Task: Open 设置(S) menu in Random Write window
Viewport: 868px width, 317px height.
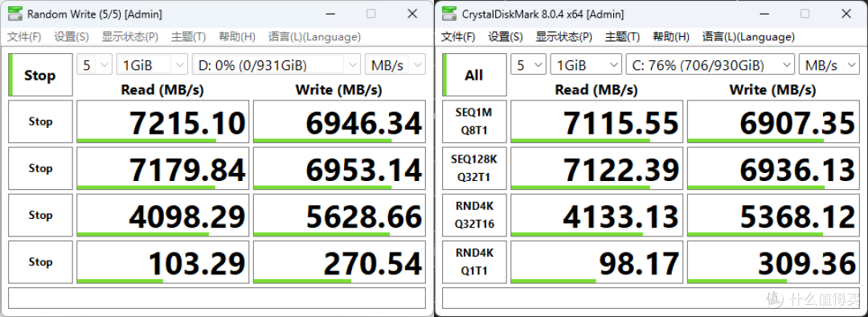Action: (71, 36)
